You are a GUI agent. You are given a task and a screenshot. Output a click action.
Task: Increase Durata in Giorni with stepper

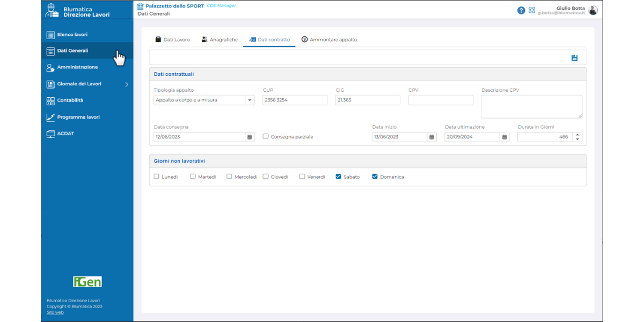pos(577,135)
